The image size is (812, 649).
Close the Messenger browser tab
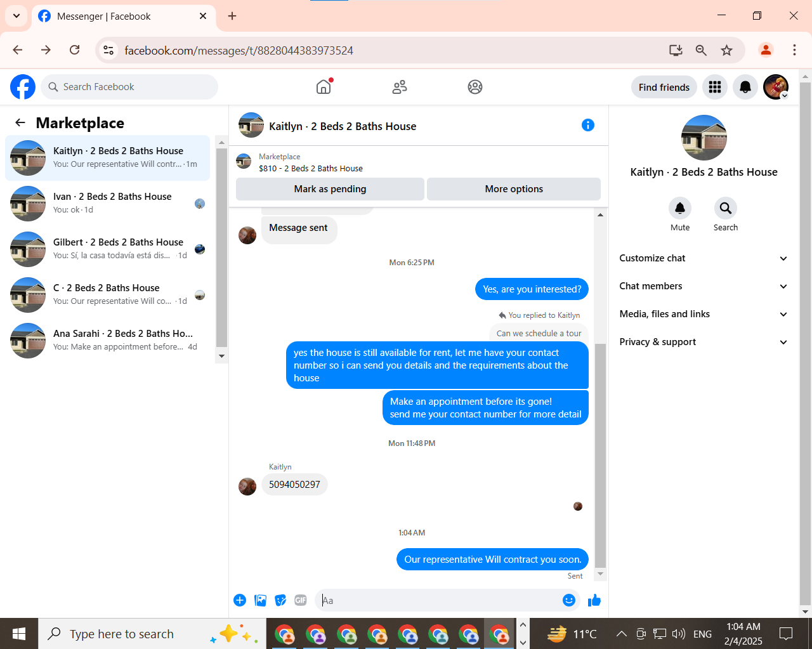coord(203,16)
